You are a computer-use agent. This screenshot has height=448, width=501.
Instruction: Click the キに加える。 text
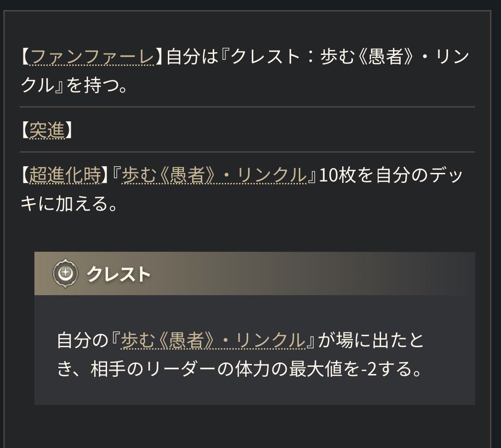click(68, 204)
